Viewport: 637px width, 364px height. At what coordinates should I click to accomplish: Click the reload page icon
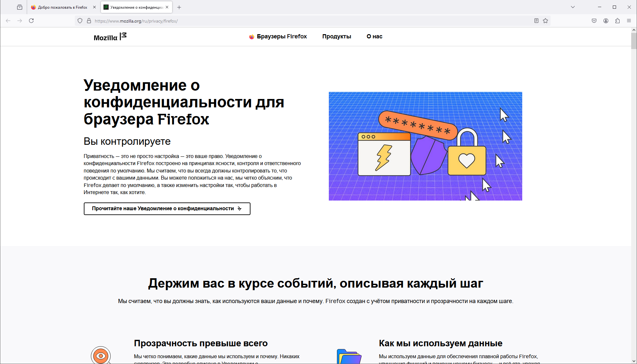pos(31,21)
